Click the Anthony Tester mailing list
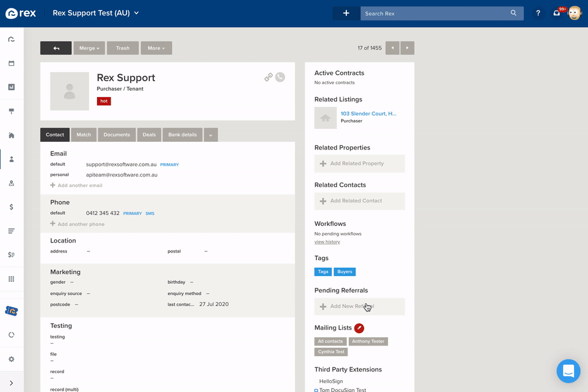This screenshot has height=392, width=588. pos(368,341)
